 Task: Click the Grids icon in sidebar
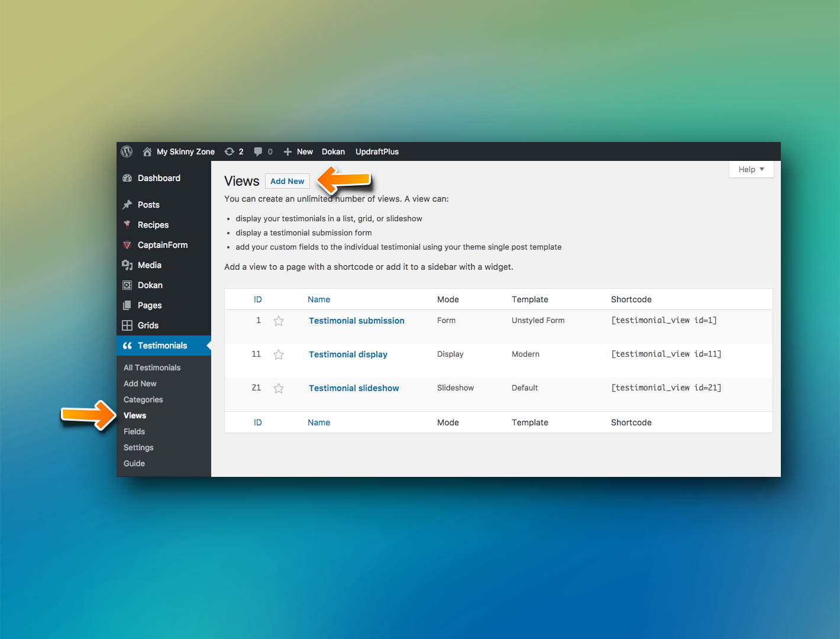tap(127, 325)
